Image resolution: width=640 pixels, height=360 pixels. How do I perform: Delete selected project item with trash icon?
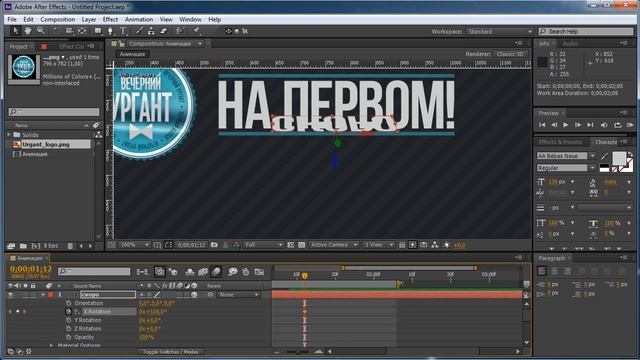(x=70, y=246)
